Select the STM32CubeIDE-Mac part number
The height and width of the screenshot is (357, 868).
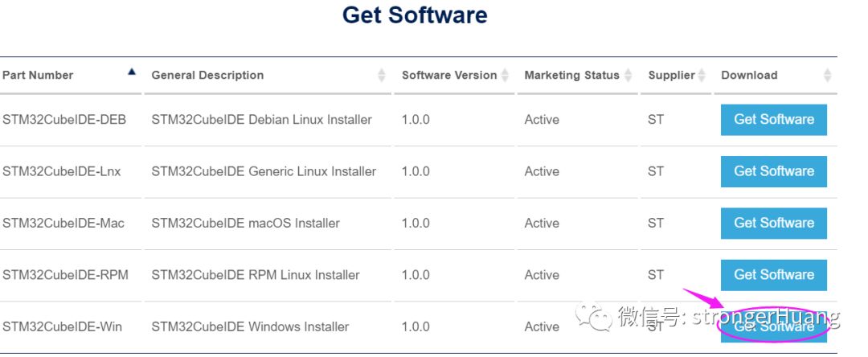(63, 223)
